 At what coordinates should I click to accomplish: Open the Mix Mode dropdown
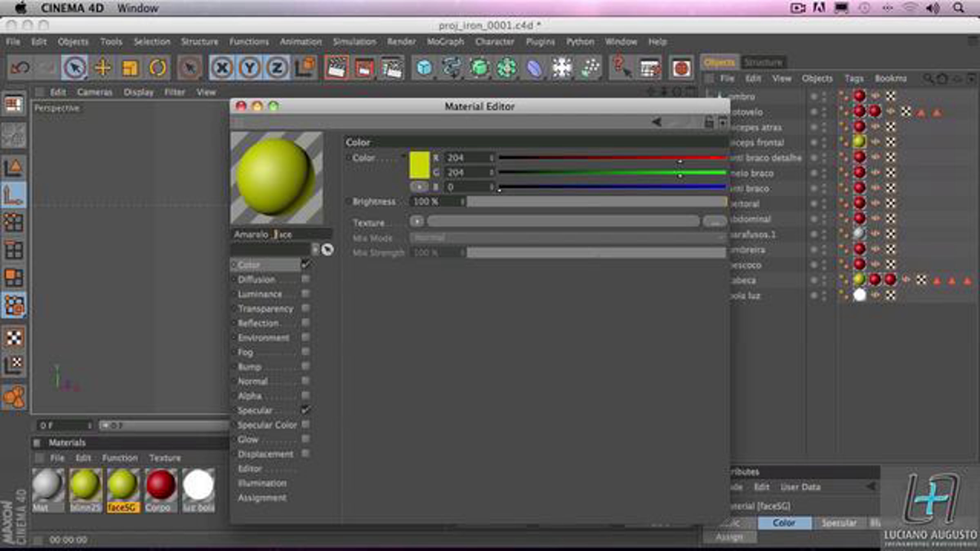point(568,238)
